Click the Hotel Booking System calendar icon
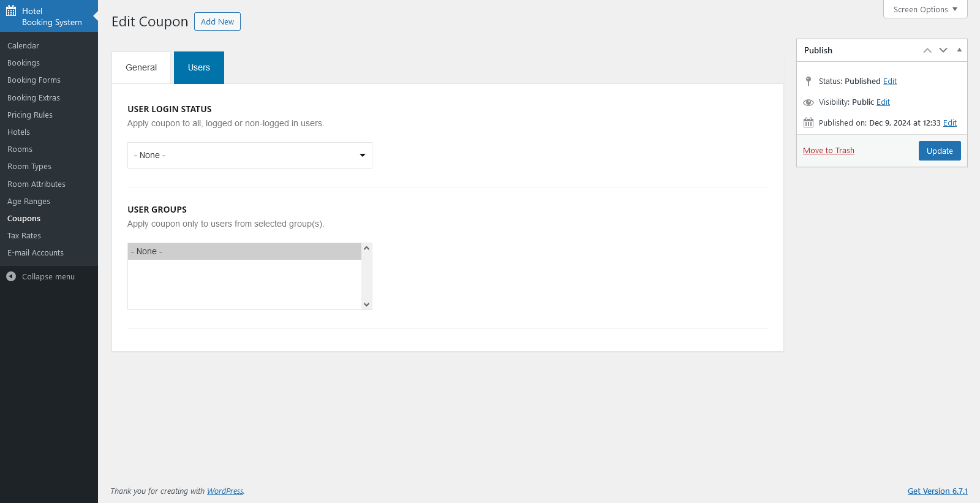The image size is (980, 503). pyautogui.click(x=11, y=11)
